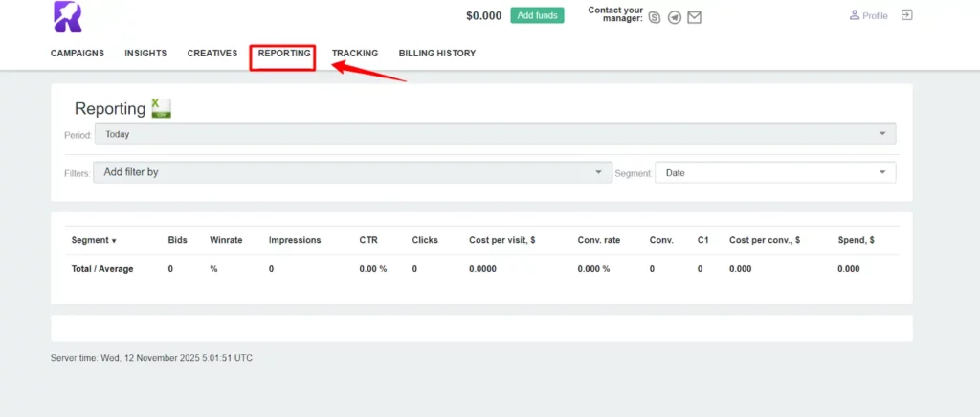Expand the Period dropdown showing Today

click(495, 135)
